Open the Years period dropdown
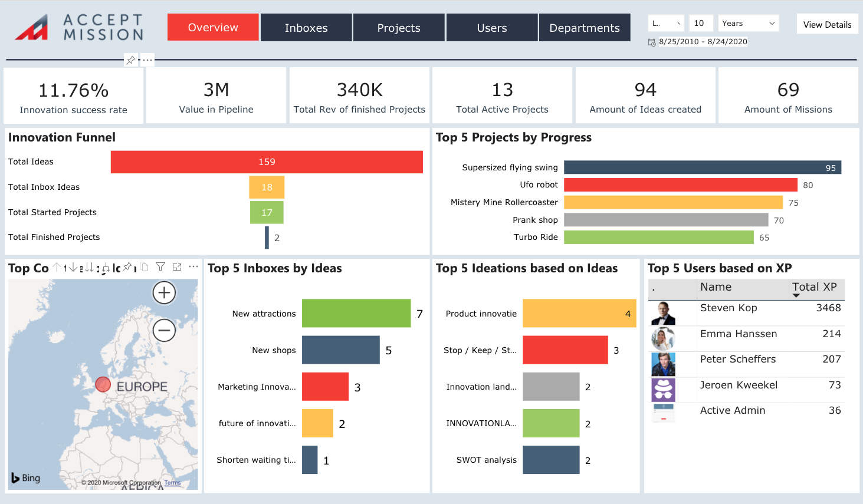This screenshot has width=863, height=504. pyautogui.click(x=748, y=24)
